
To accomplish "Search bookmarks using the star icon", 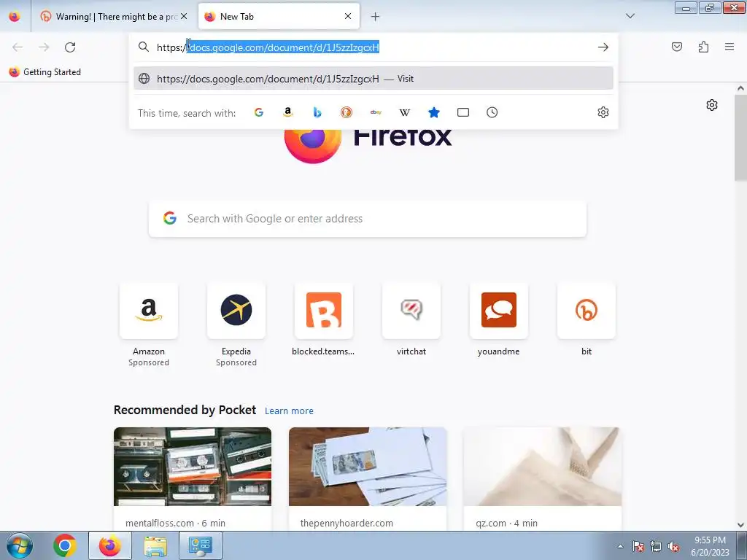I will click(x=433, y=112).
